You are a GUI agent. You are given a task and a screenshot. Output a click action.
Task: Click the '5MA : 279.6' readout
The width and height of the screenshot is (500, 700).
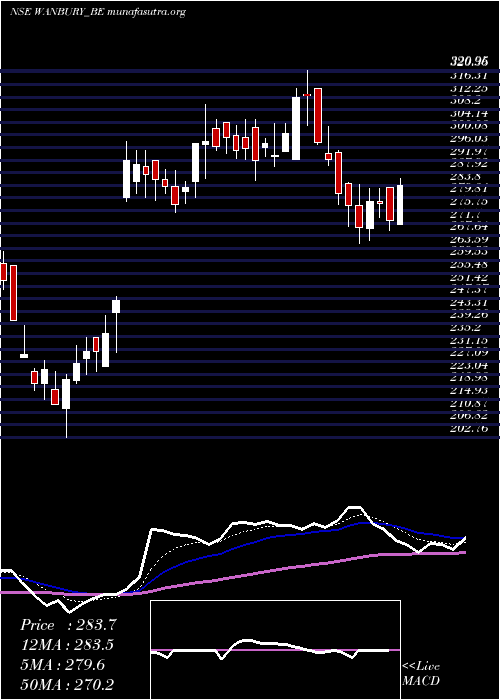(63, 665)
